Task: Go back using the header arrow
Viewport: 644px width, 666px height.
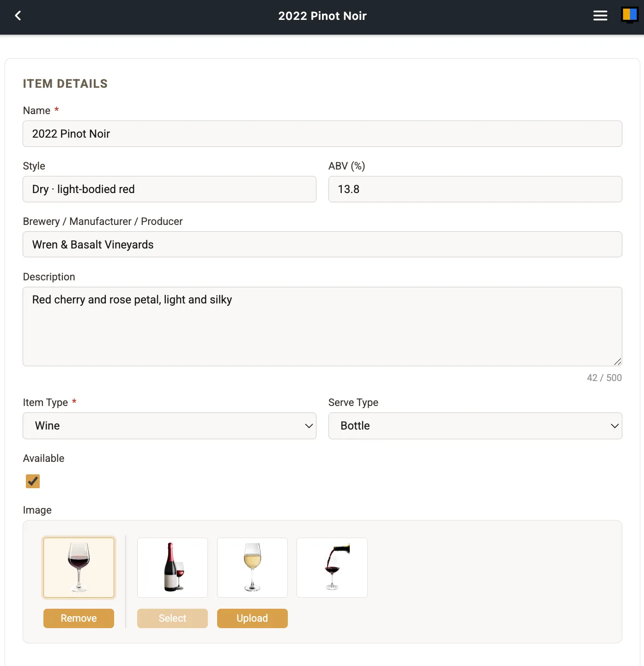Action: pos(18,16)
